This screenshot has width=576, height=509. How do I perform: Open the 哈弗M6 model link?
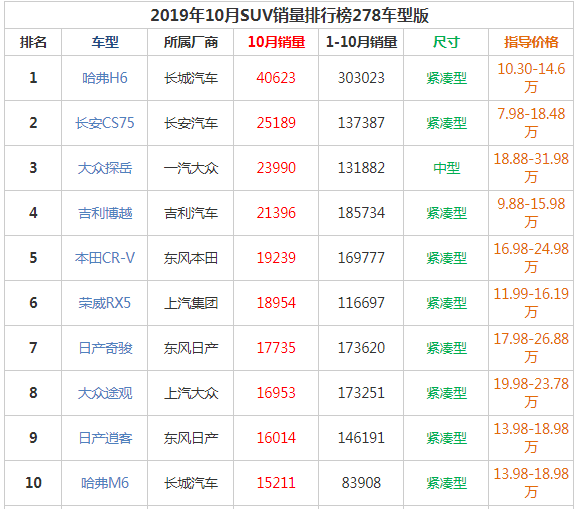105,483
